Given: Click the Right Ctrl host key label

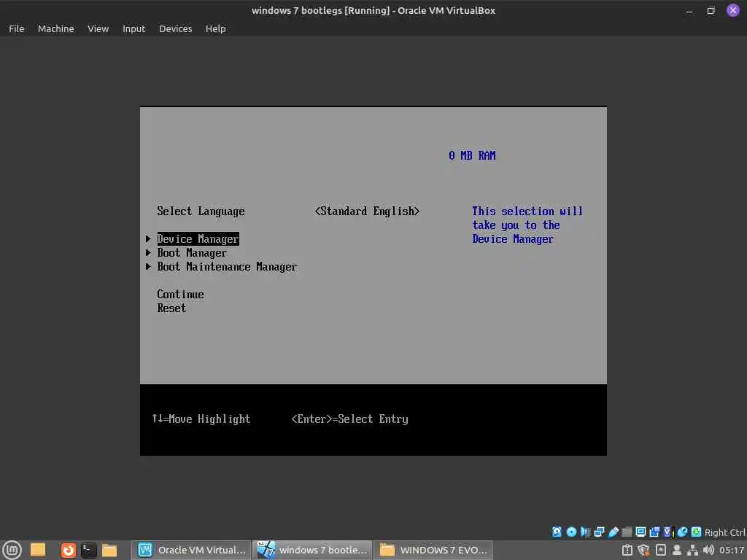Looking at the screenshot, I should 724,532.
